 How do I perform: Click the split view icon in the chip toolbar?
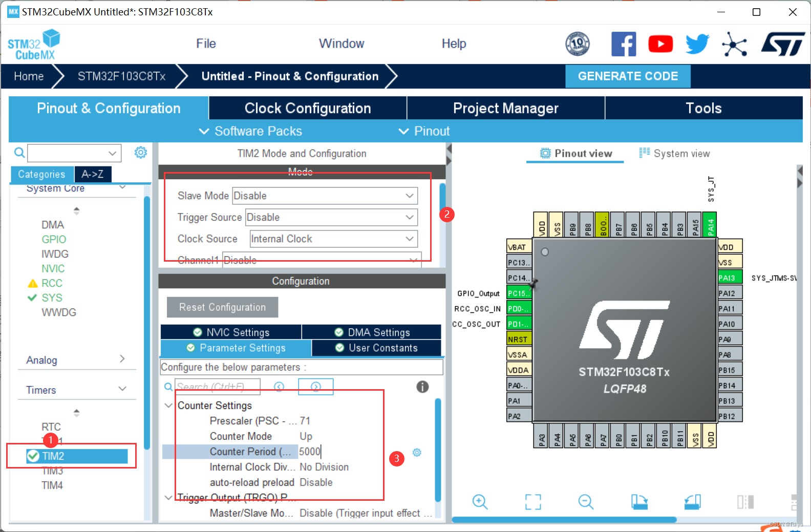pos(745,502)
